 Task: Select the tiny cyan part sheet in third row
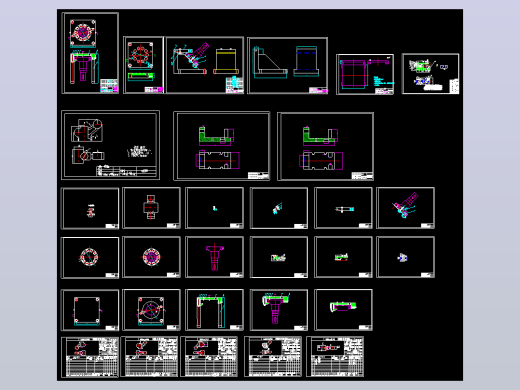click(x=214, y=208)
